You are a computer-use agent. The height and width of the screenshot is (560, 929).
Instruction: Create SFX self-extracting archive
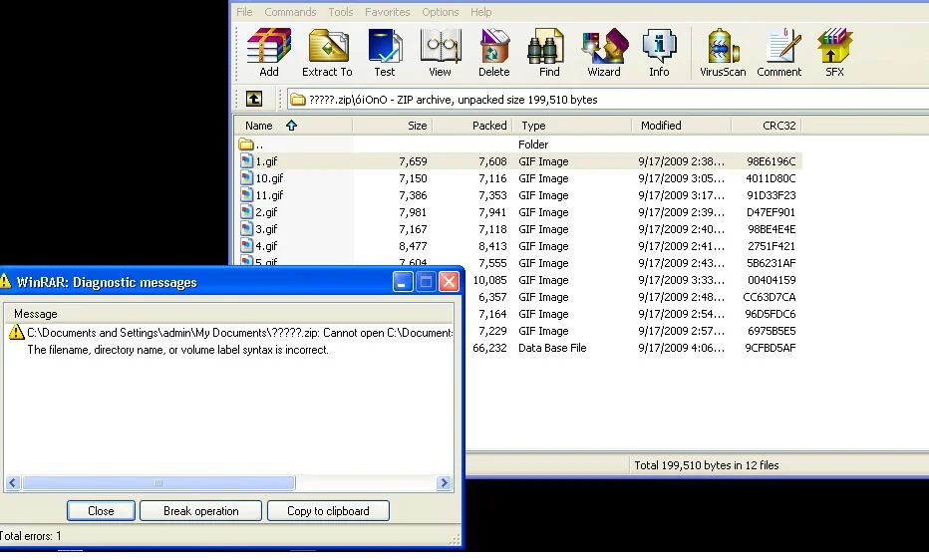coord(834,52)
